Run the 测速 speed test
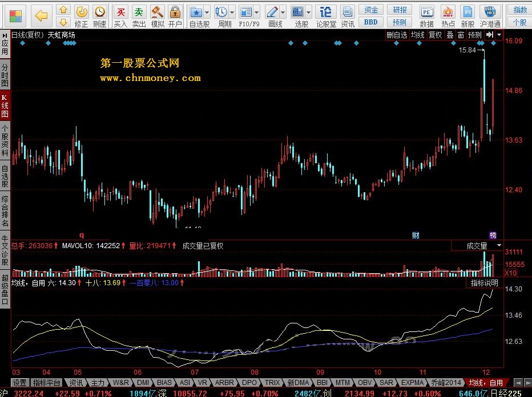The width and height of the screenshot is (532, 397). (x=99, y=17)
